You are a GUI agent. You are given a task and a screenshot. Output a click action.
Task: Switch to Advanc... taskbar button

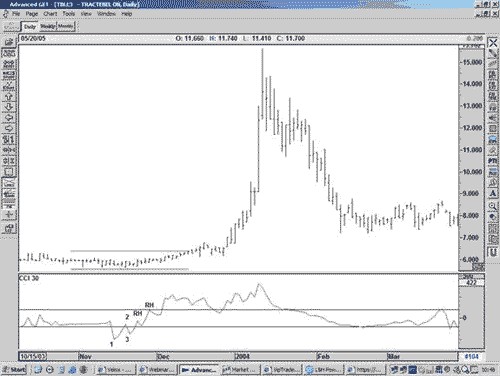point(199,370)
